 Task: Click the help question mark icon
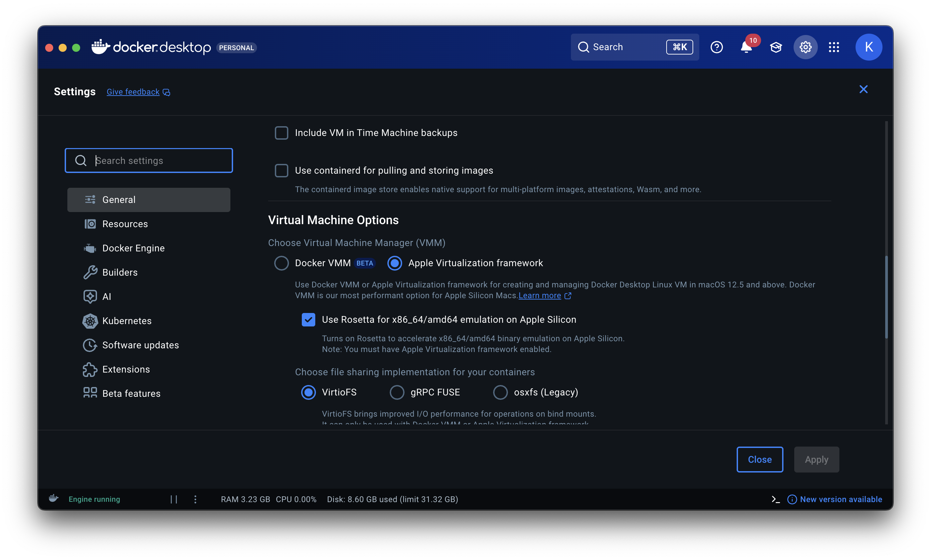(716, 47)
